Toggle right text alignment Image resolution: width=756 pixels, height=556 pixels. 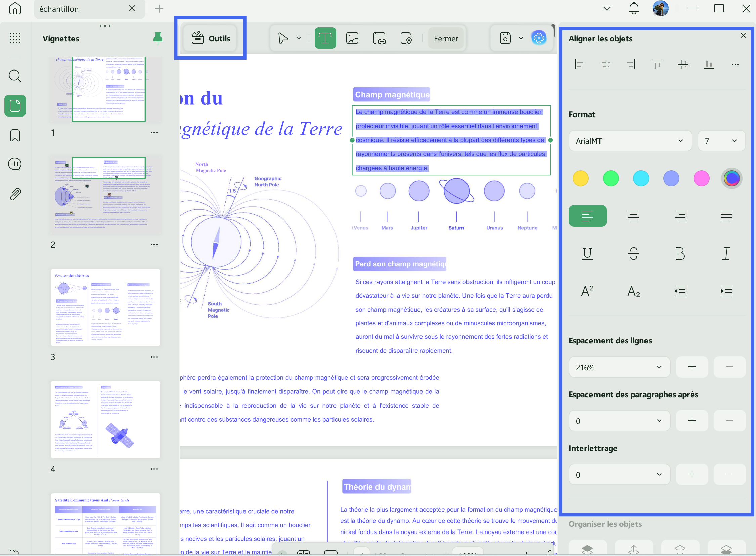pyautogui.click(x=680, y=216)
